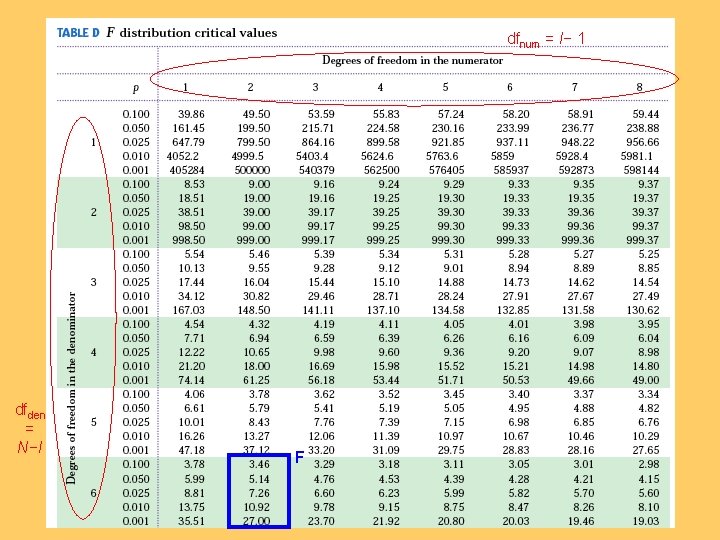Viewport: 720px width, 540px height.
Task: Click the table value 18.00
Action: pyautogui.click(x=256, y=366)
